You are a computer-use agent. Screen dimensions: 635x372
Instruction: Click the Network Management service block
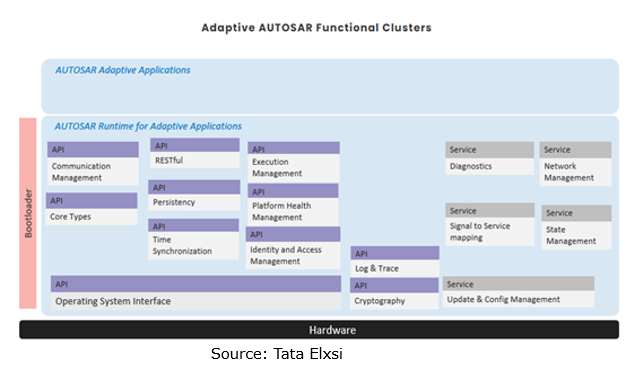coord(575,164)
